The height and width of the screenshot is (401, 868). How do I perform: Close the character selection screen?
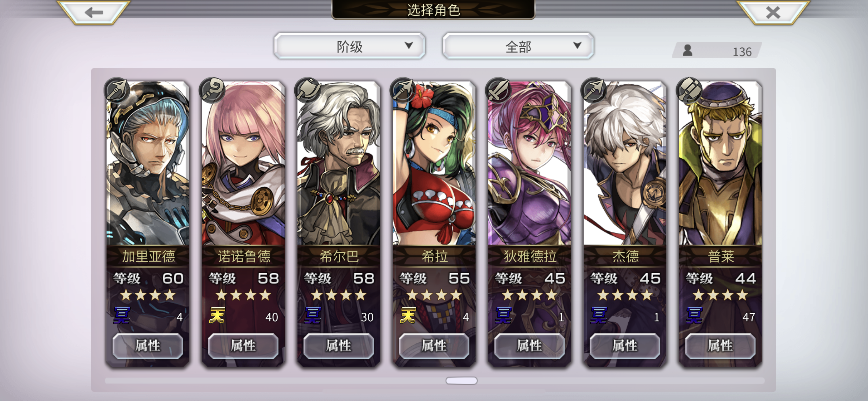coord(773,12)
